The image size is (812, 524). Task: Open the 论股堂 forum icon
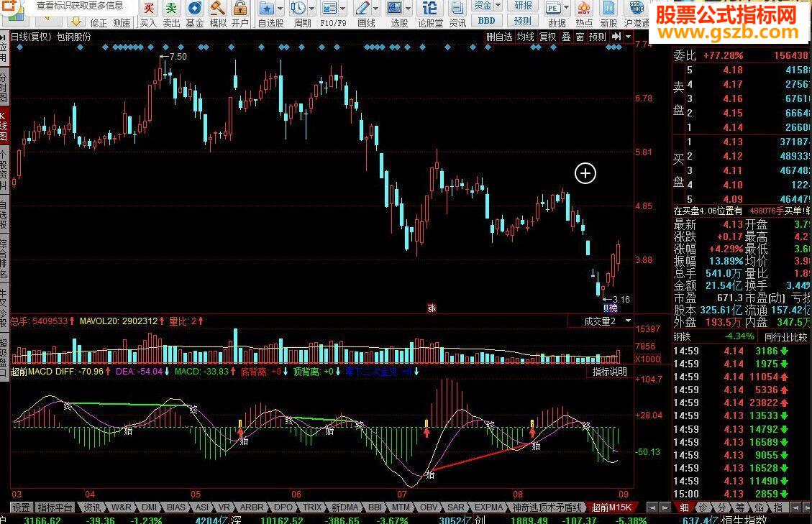point(429,9)
